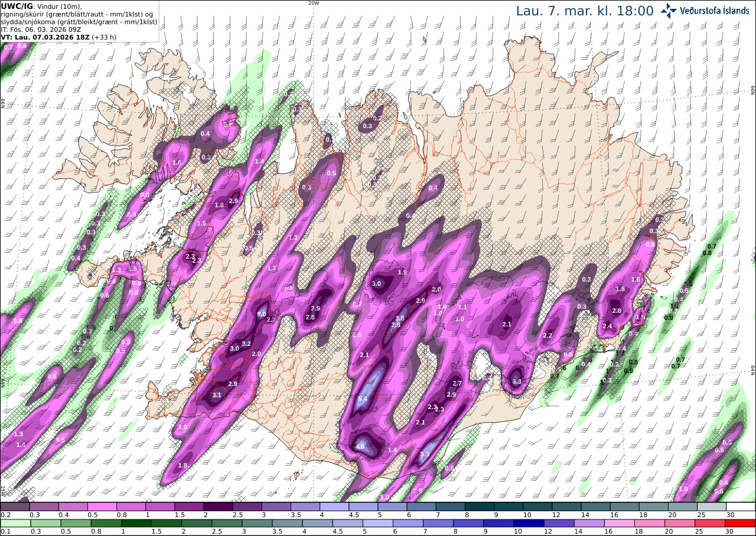The width and height of the screenshot is (756, 536).
Task: Click the 5.4 precipitation value on map
Action: (363, 400)
